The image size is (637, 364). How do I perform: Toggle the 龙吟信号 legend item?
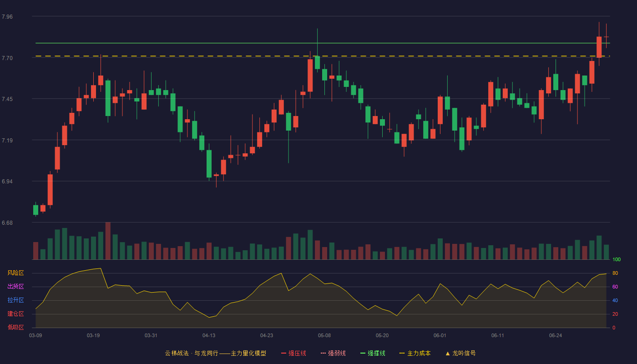460,353
